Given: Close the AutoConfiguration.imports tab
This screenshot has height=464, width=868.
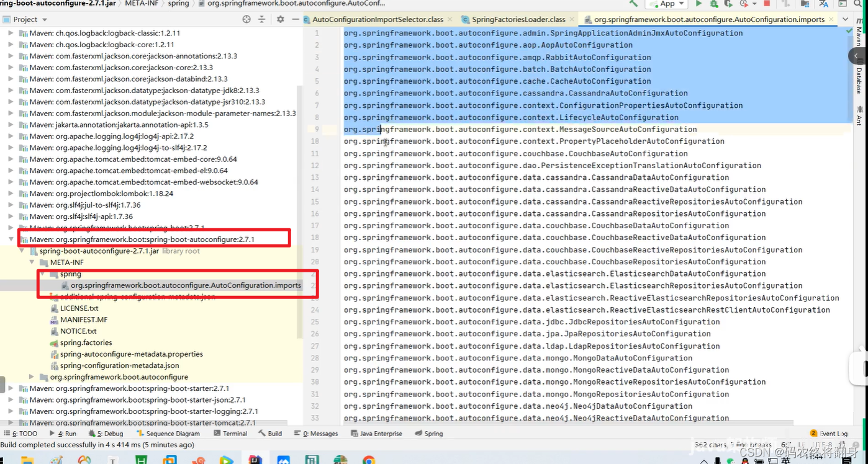Looking at the screenshot, I should tap(832, 19).
